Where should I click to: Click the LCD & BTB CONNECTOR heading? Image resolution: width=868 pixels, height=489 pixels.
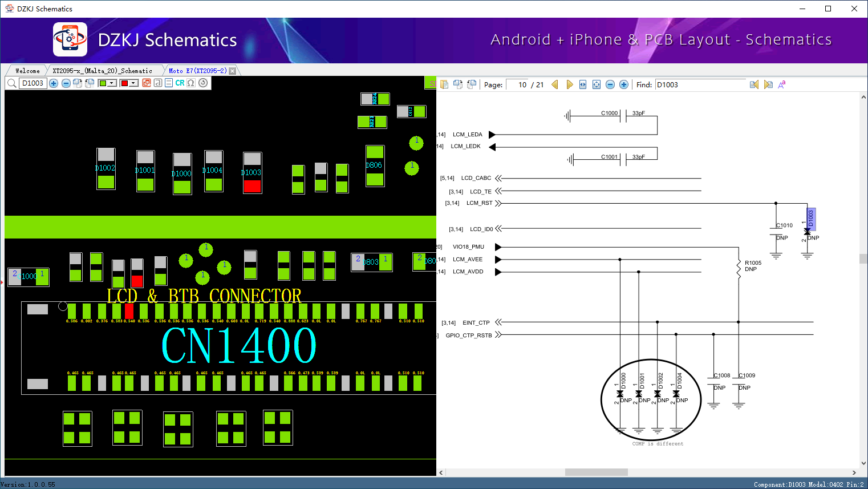coord(204,296)
